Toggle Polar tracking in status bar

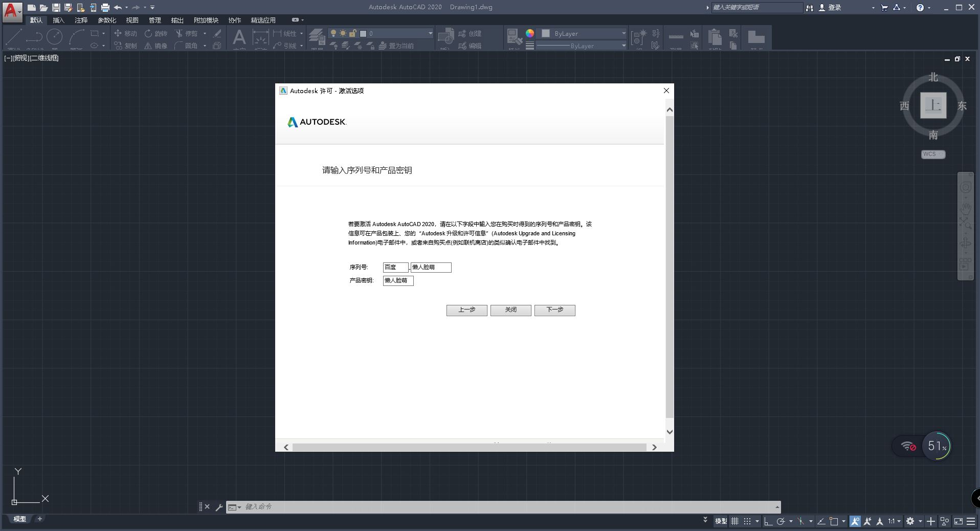(781, 521)
